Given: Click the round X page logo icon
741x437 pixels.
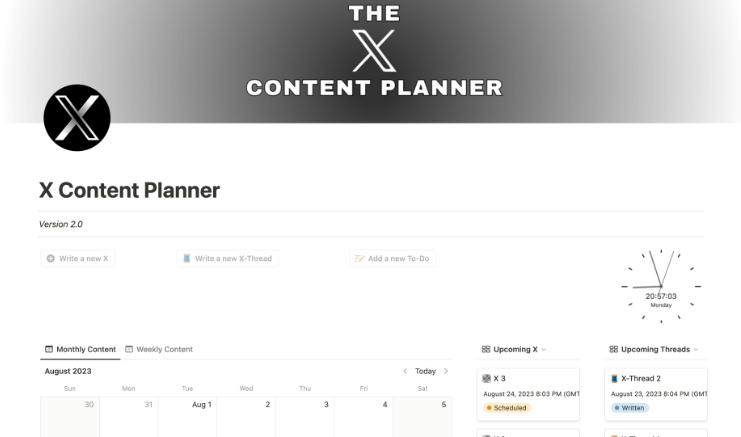Looking at the screenshot, I should (x=77, y=118).
